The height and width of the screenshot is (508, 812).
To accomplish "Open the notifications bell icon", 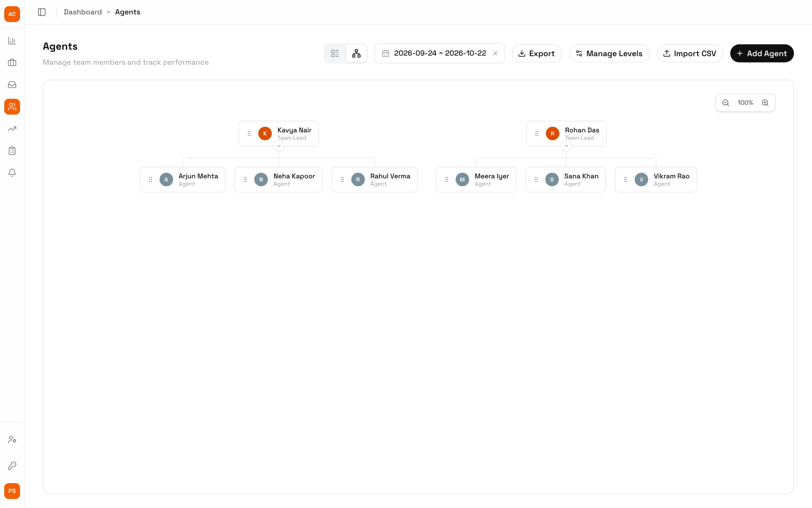I will [x=12, y=173].
